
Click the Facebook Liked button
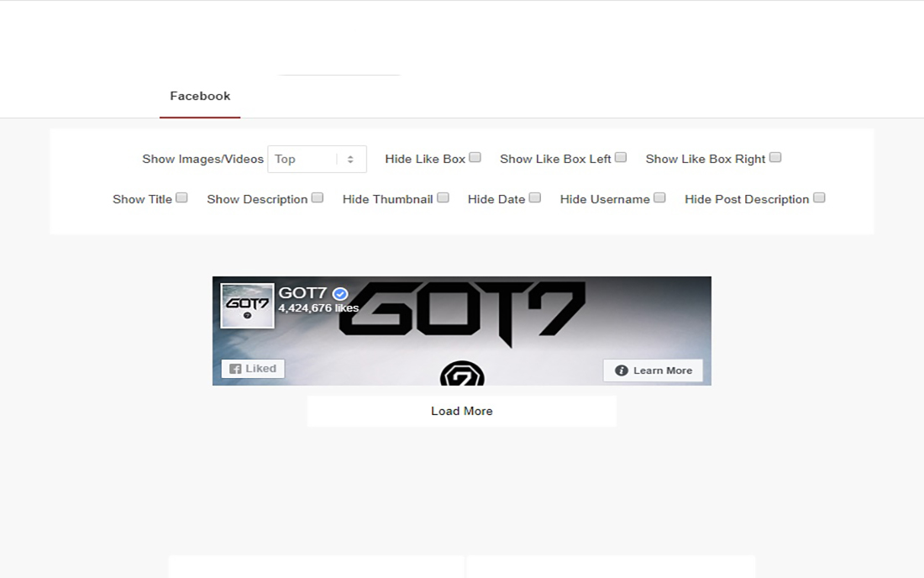pos(253,369)
